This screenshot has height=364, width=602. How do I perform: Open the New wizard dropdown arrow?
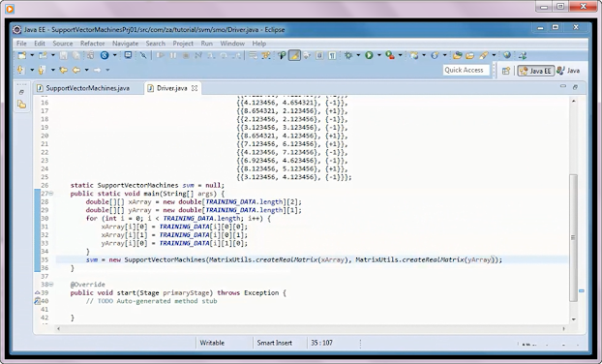coord(32,56)
